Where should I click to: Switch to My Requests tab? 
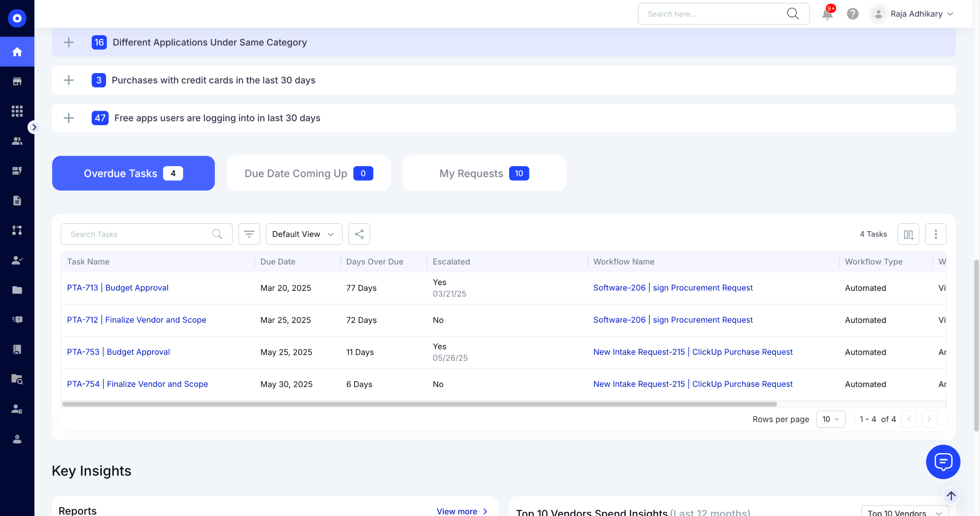tap(484, 173)
